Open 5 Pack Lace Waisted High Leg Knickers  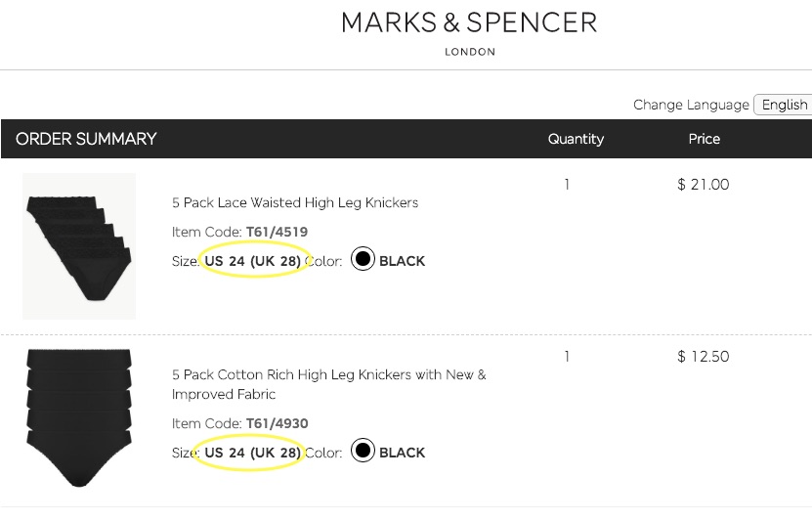(295, 202)
